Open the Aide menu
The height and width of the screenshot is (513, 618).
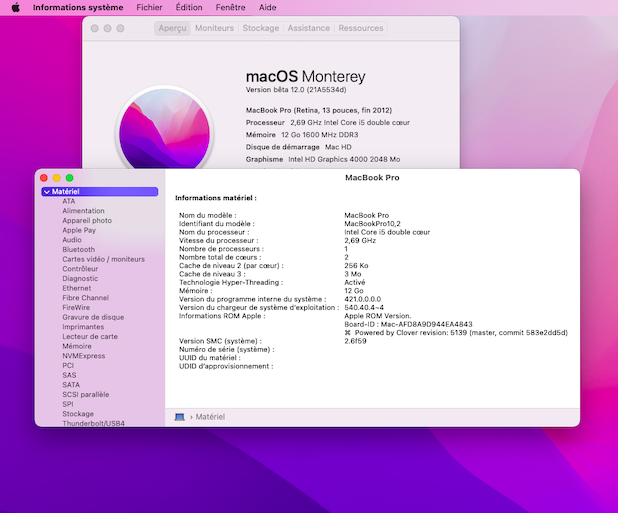click(x=268, y=7)
